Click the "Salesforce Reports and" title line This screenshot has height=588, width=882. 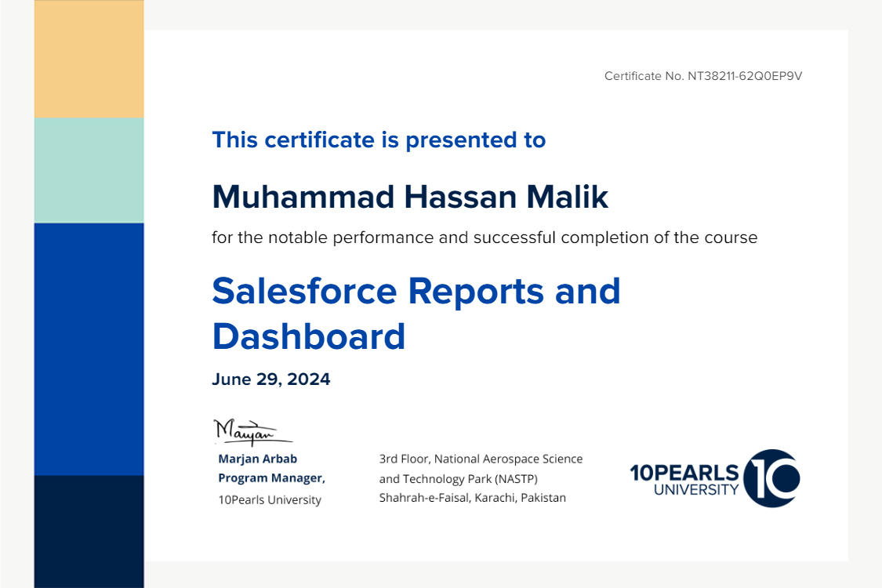click(416, 291)
